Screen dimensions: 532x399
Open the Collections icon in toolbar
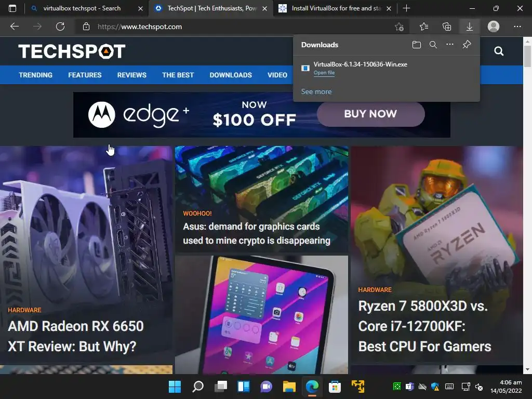[447, 26]
